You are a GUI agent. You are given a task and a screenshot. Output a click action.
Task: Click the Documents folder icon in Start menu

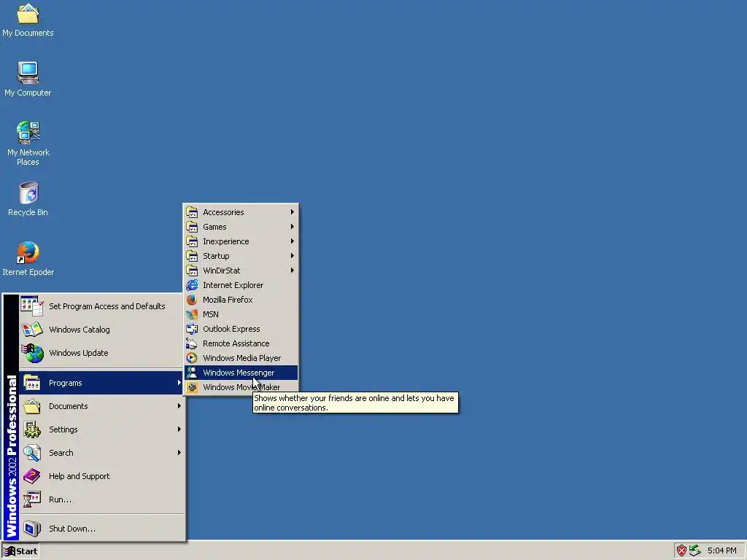(32, 406)
